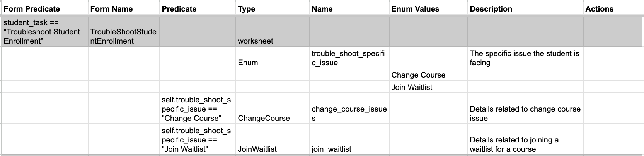This screenshot has height=156, width=644.
Task: Click the "Form Predicate" header cell
Action: click(x=32, y=9)
